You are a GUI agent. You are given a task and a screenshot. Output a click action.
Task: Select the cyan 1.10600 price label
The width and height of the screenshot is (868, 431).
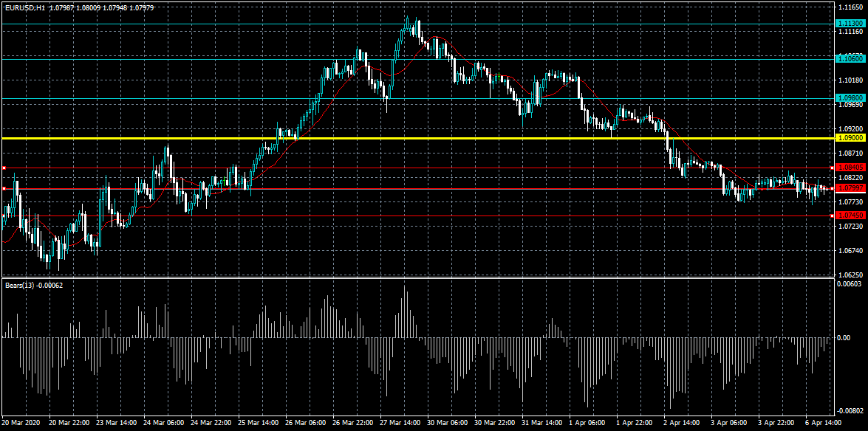pyautogui.click(x=850, y=58)
